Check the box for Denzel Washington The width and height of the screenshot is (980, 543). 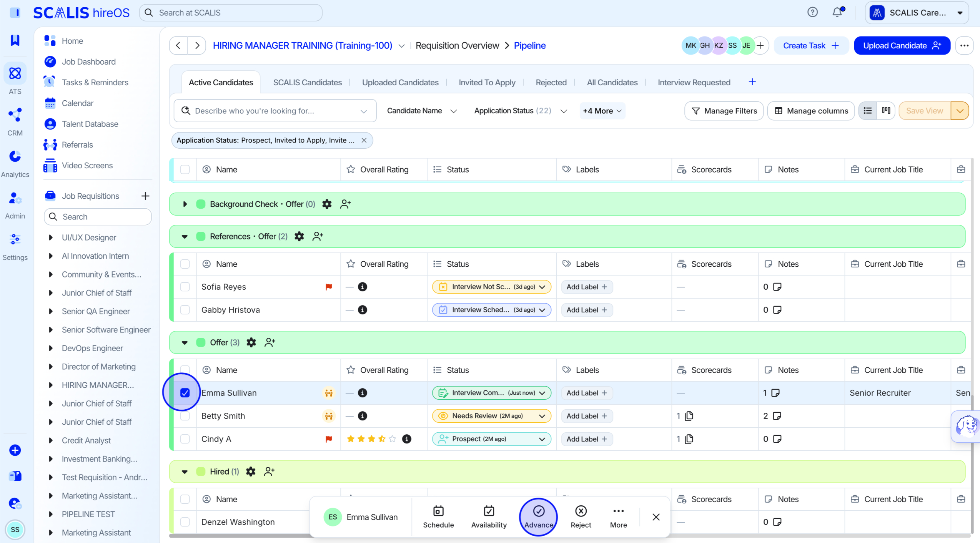point(185,522)
